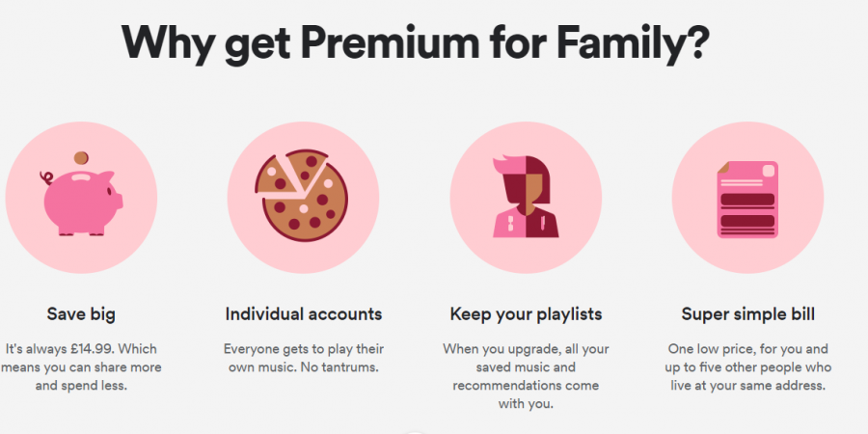Select the "Save big" title
This screenshot has height=434, width=868.
[82, 313]
